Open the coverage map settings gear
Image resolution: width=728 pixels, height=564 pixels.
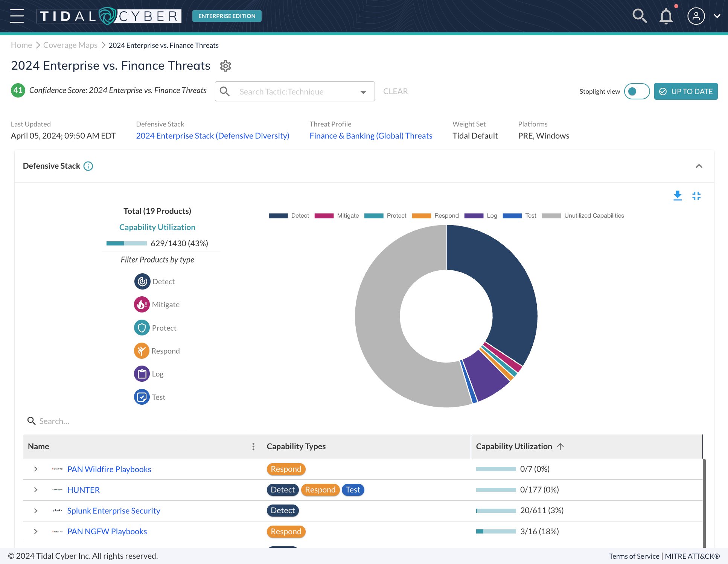[225, 66]
